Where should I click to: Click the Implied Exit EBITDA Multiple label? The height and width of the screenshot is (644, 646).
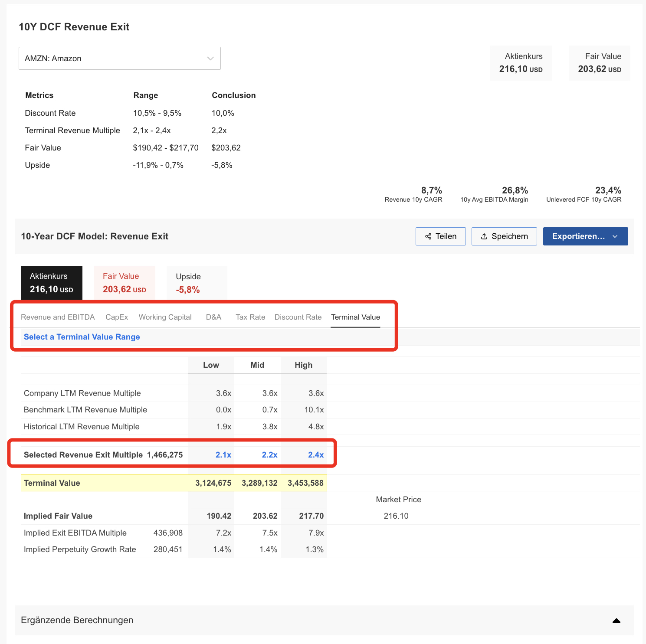pos(75,533)
